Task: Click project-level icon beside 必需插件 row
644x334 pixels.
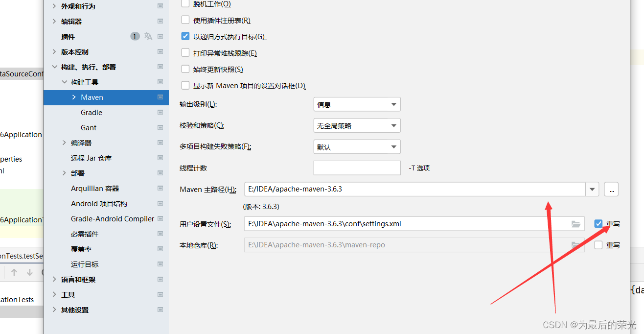Action: pos(160,234)
